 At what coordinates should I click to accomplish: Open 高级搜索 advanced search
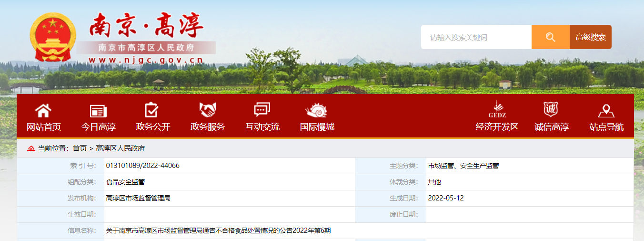pyautogui.click(x=591, y=37)
